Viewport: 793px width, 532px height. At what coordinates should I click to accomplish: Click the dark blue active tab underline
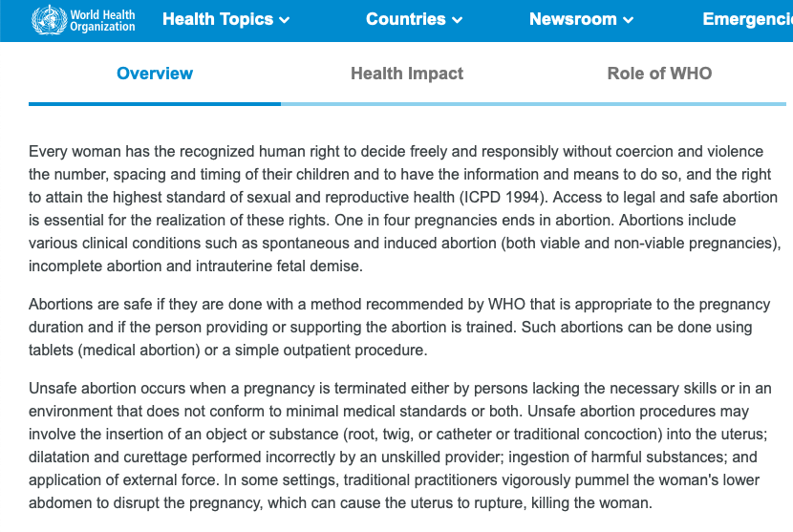click(x=155, y=103)
